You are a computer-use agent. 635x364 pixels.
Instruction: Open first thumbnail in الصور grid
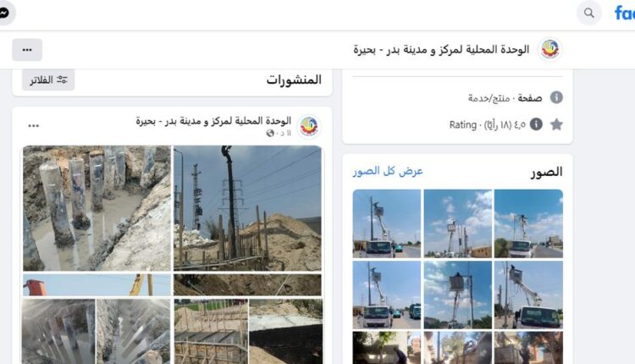tap(528, 223)
